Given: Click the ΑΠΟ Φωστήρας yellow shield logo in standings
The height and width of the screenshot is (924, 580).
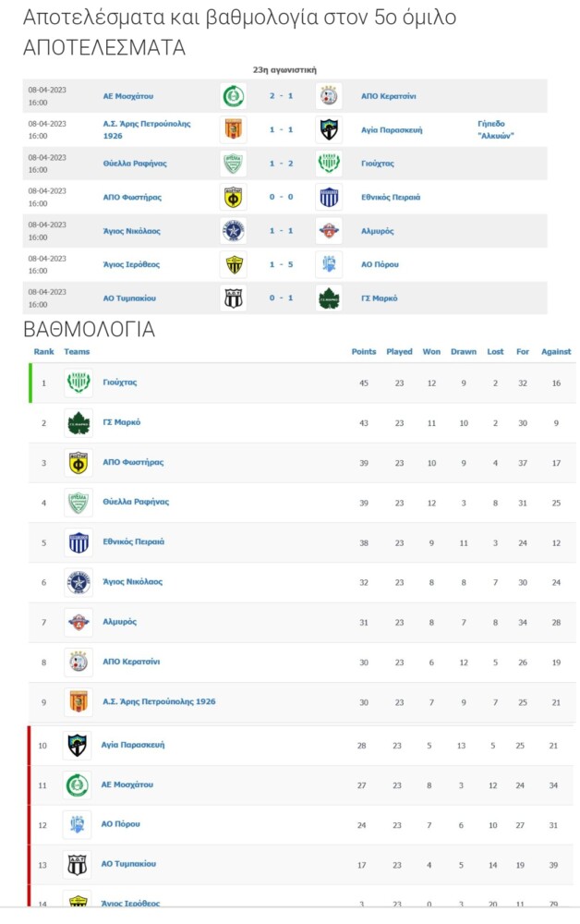Looking at the screenshot, I should point(79,463).
